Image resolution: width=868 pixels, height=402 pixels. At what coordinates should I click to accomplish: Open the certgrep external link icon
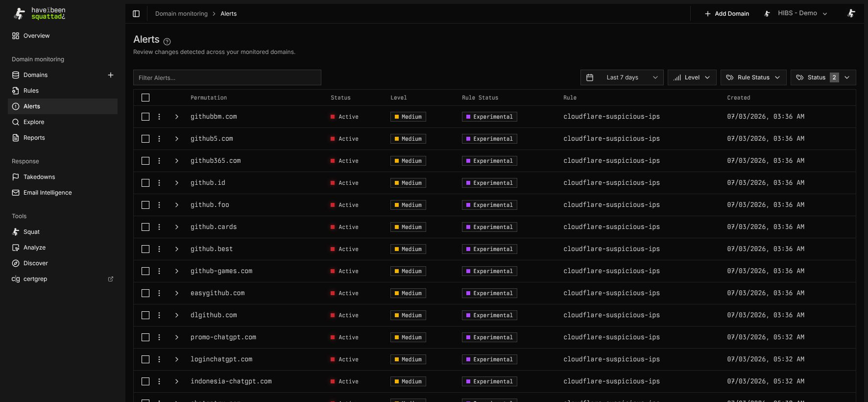pos(111,279)
